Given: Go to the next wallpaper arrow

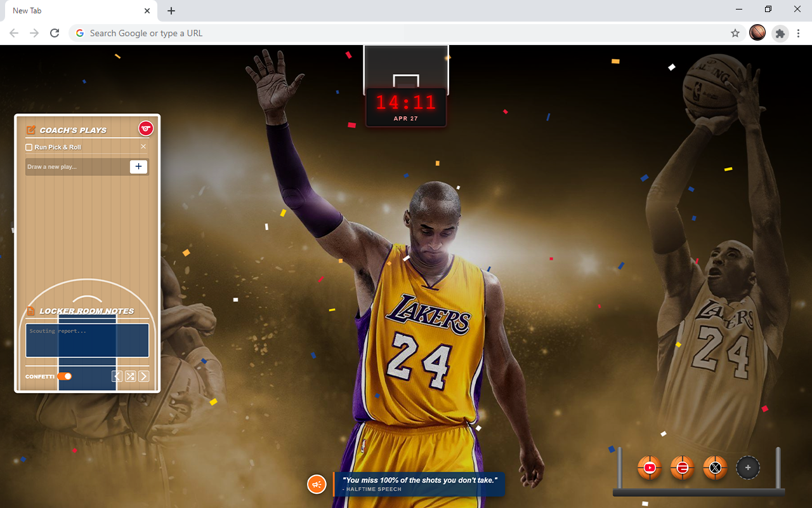Looking at the screenshot, I should click(x=144, y=377).
